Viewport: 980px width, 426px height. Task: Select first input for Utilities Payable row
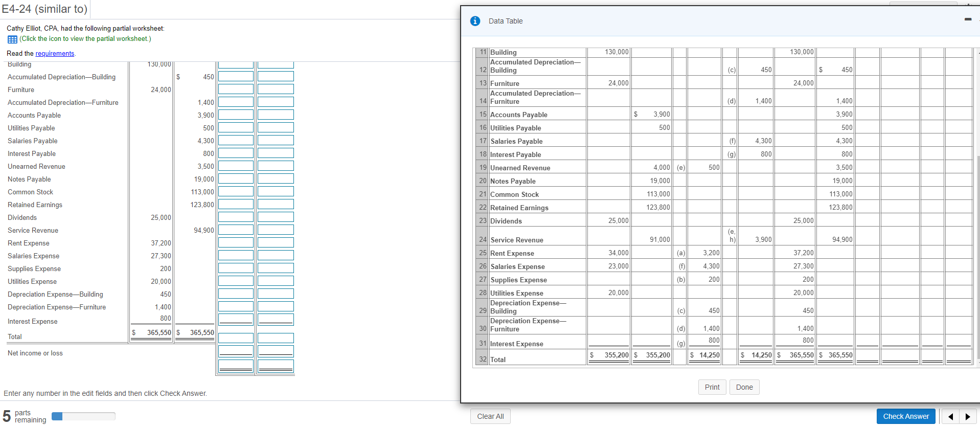(x=236, y=127)
